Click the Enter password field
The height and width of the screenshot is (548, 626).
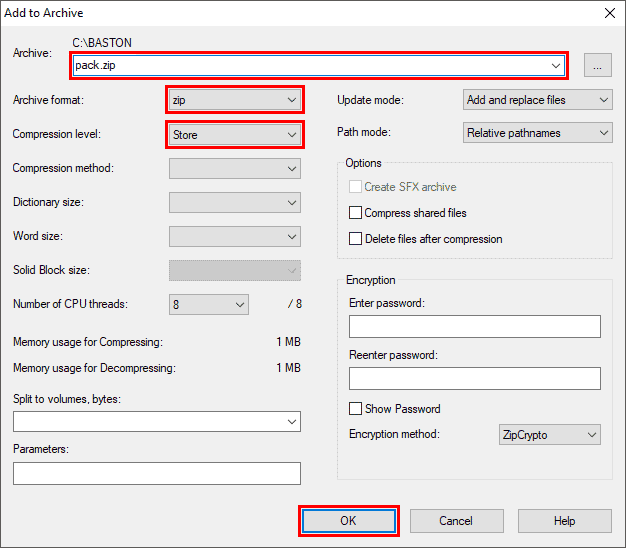[474, 327]
